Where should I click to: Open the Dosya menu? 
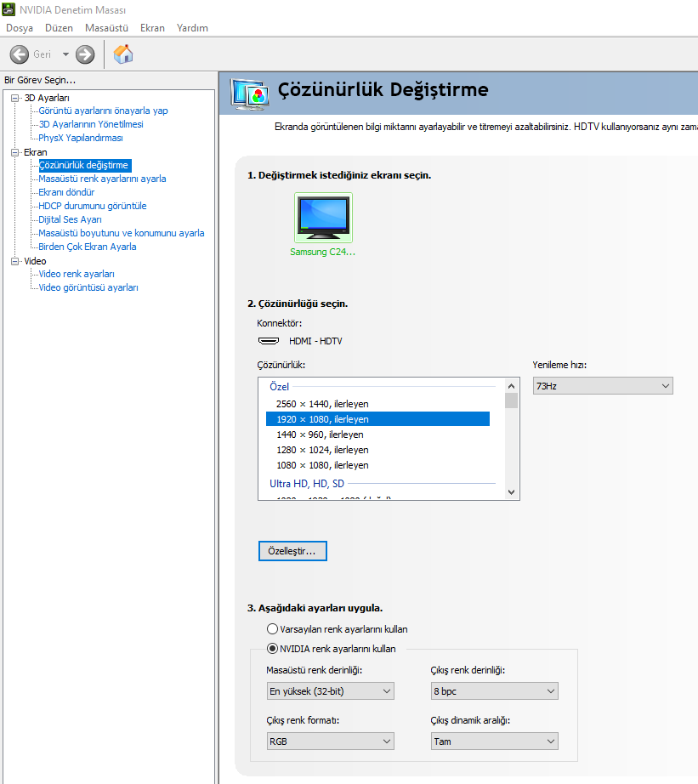(x=20, y=28)
